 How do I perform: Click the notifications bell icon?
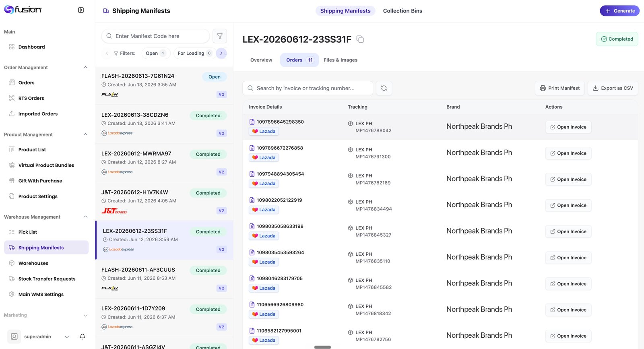[83, 337]
